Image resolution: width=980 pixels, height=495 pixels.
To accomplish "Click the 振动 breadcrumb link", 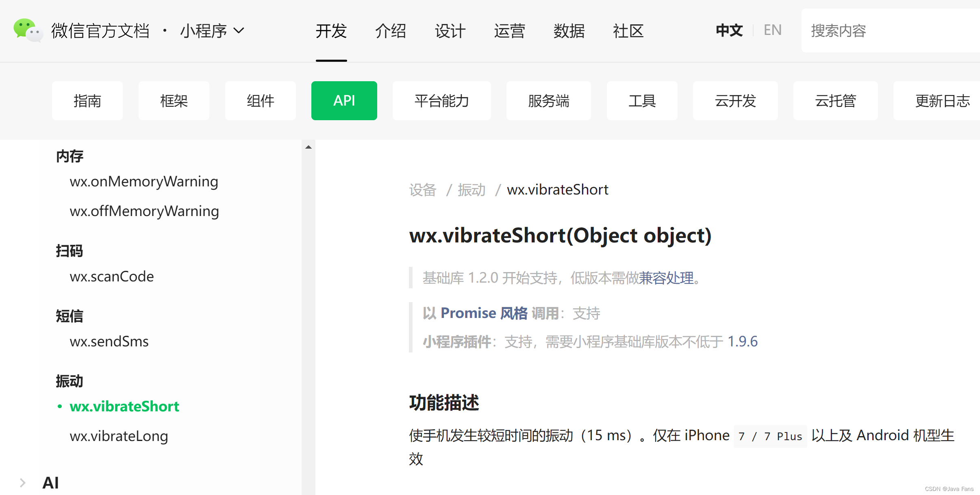I will tap(472, 190).
